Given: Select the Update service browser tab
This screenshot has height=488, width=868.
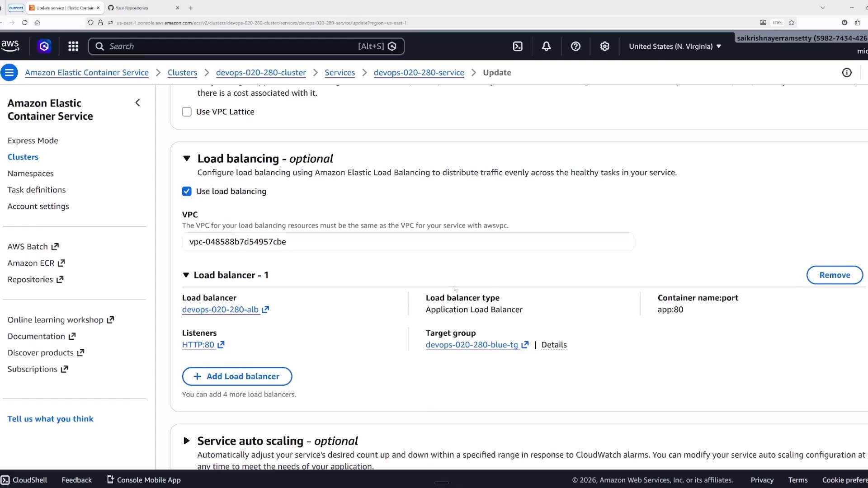Looking at the screenshot, I should click(65, 8).
